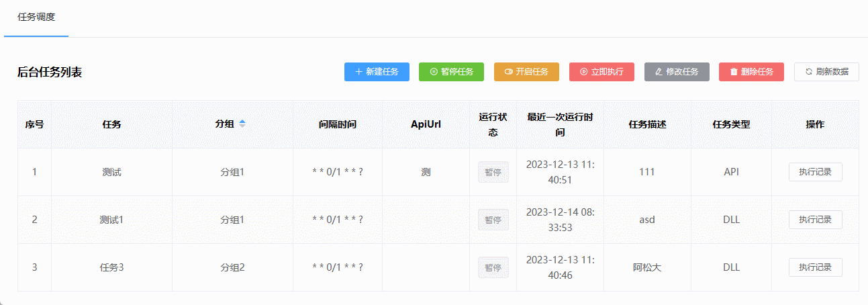Click the plus icon on 新建任务
The height and width of the screenshot is (305, 868).
pyautogui.click(x=358, y=72)
